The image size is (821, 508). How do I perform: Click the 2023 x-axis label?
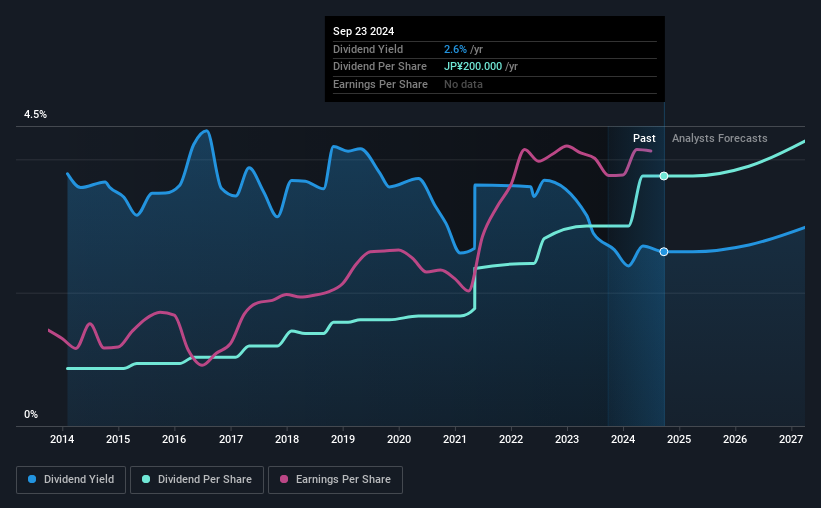567,439
